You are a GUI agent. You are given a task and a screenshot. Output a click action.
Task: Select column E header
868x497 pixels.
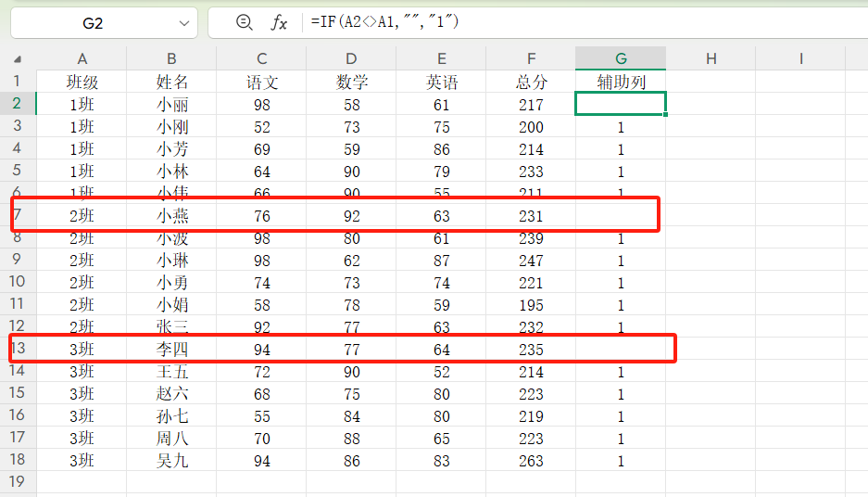441,58
